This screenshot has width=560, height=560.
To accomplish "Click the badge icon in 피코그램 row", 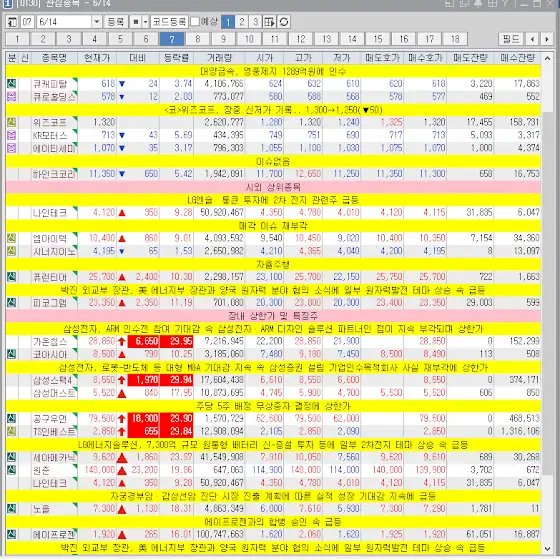I will coord(11,303).
